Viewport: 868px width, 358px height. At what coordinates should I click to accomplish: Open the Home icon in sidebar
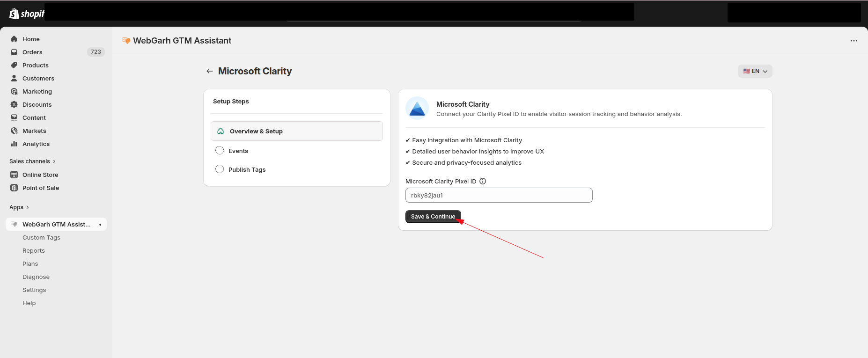14,39
